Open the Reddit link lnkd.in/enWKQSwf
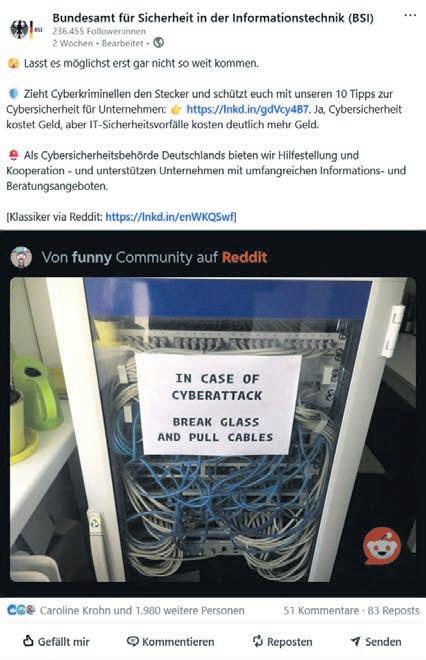The height and width of the screenshot is (660, 426). point(171,217)
